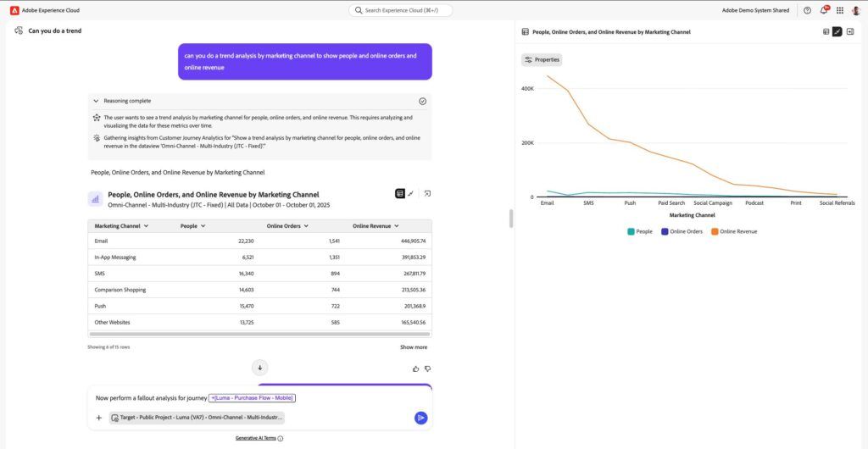Open the Generative AI Terms link

pyautogui.click(x=255, y=438)
